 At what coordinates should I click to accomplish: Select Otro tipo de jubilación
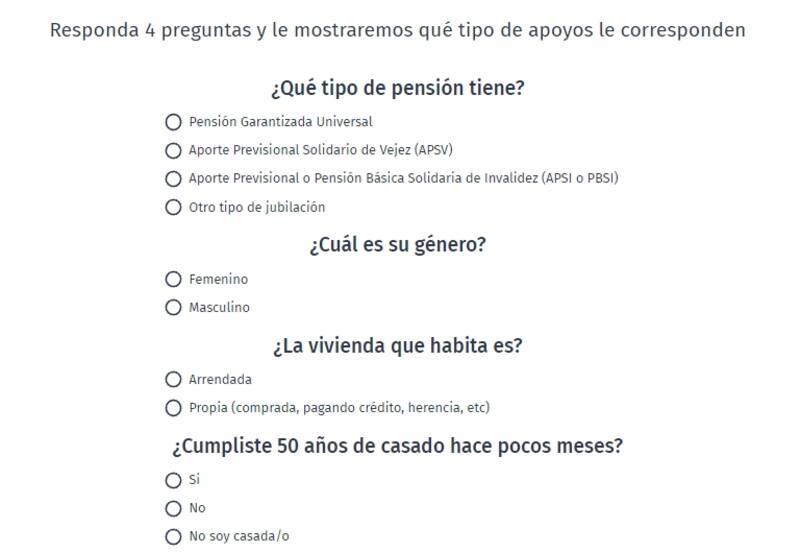point(174,208)
